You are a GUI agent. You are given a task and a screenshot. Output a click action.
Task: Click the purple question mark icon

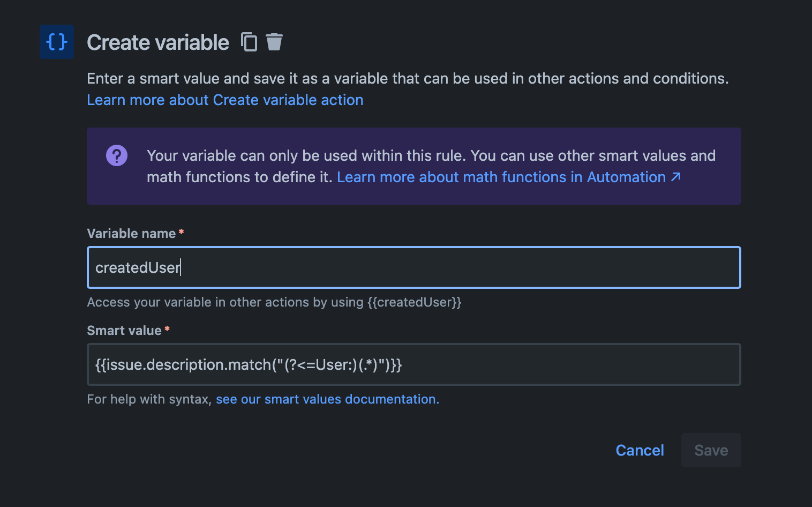tap(117, 155)
